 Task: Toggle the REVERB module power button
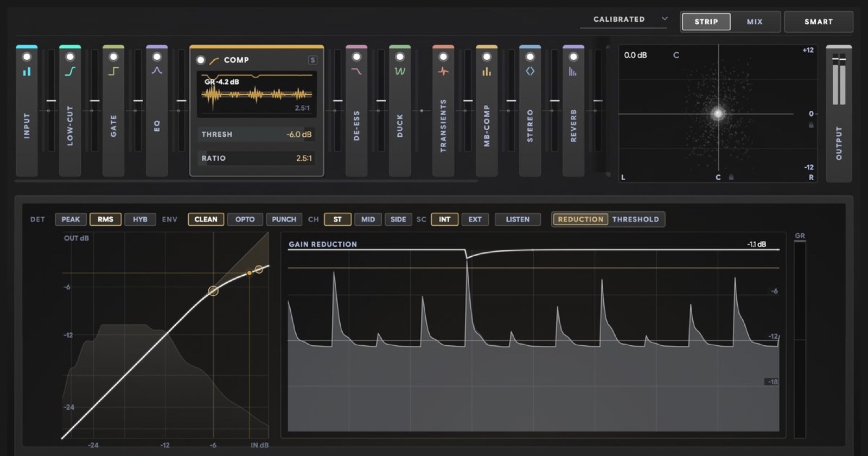pos(573,57)
